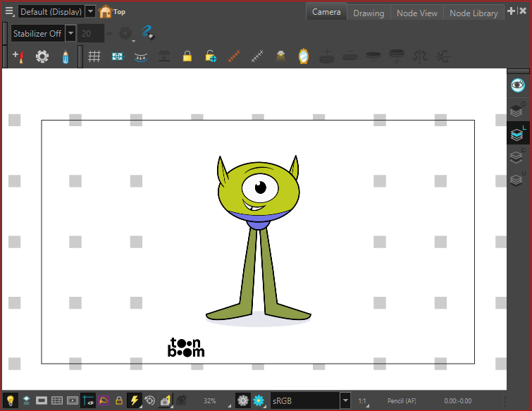Image resolution: width=532 pixels, height=411 pixels.
Task: Click the toon boom logo in scene
Action: coord(186,348)
